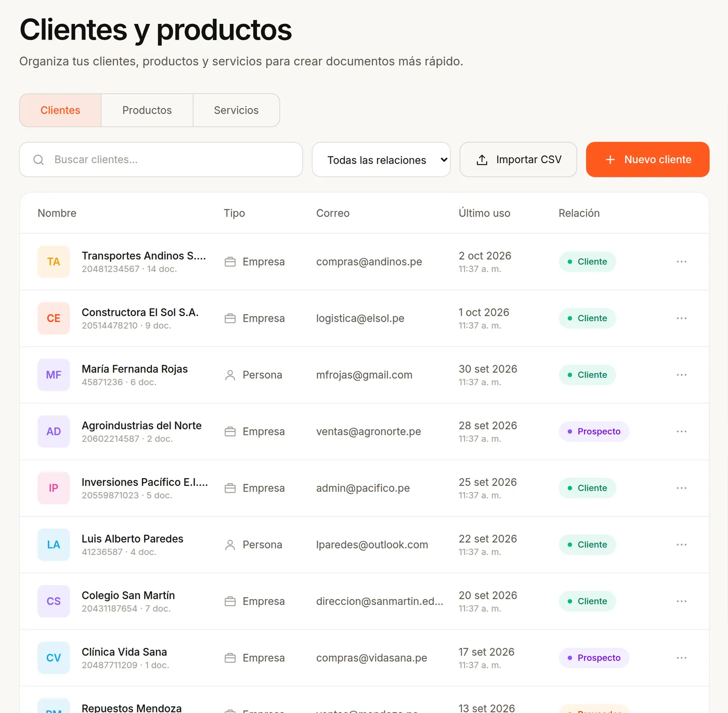The width and height of the screenshot is (728, 713).
Task: Click the email mfrojas@gmail.com
Action: point(365,375)
